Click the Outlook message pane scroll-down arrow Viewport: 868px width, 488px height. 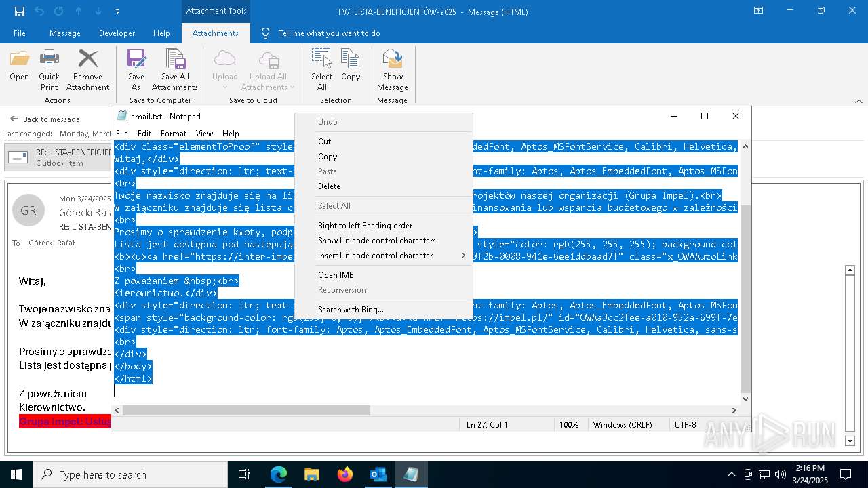(x=850, y=441)
